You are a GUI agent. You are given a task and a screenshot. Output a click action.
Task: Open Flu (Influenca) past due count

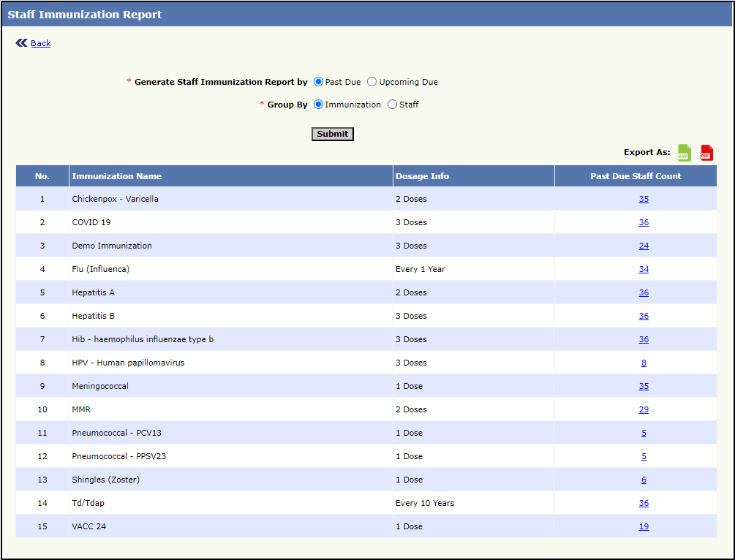tap(644, 269)
